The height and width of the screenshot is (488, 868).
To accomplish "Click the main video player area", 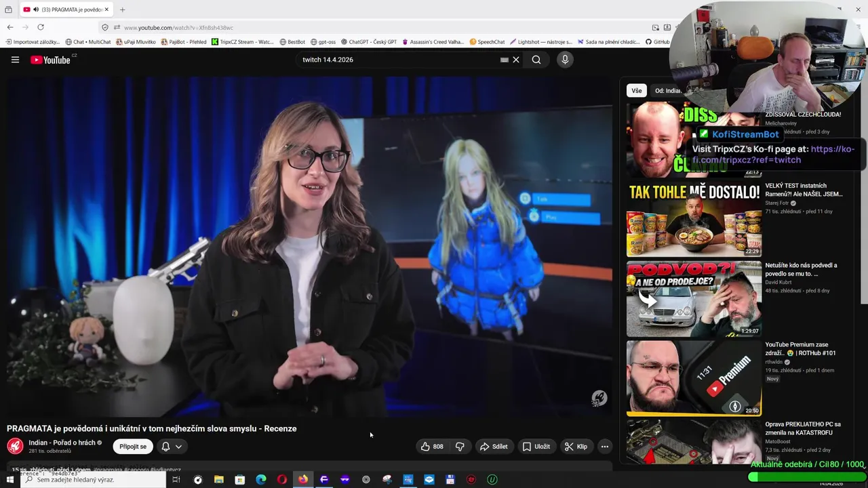I will pos(309,246).
